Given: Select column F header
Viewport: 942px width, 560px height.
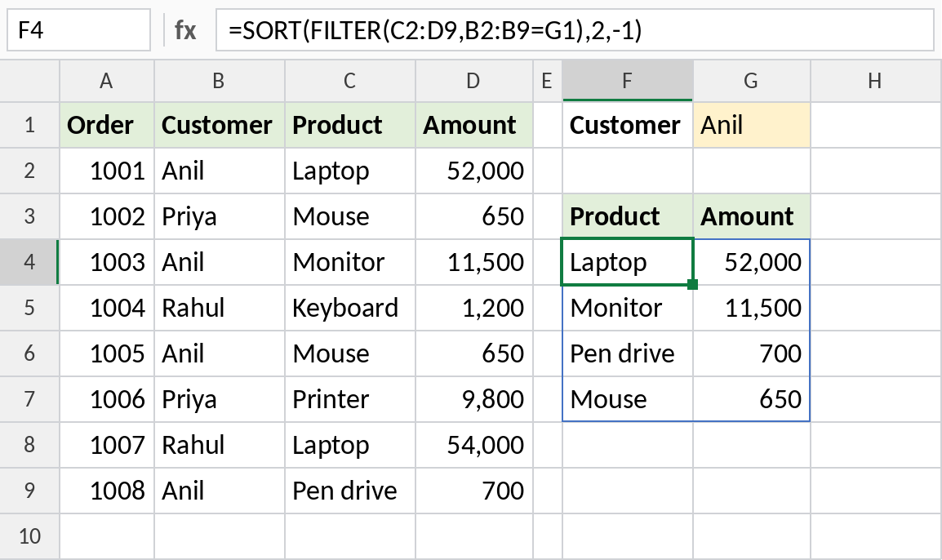Looking at the screenshot, I should point(627,81).
